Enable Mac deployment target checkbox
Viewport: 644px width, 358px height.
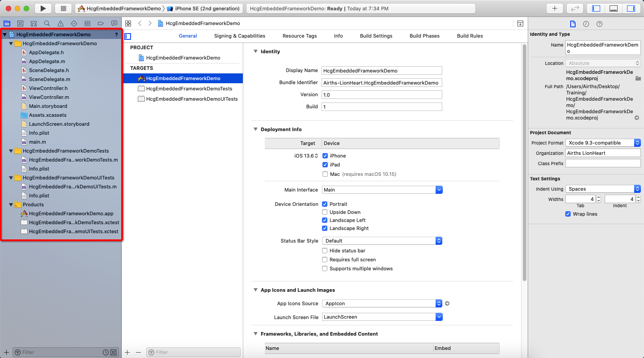click(x=325, y=174)
